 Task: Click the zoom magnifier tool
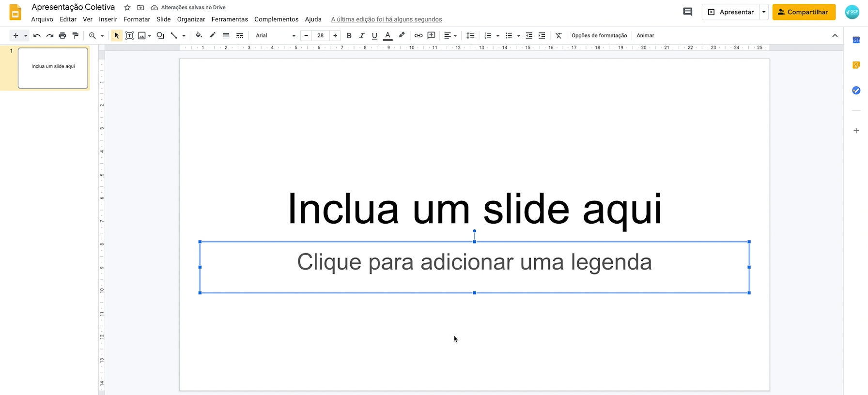(x=92, y=35)
